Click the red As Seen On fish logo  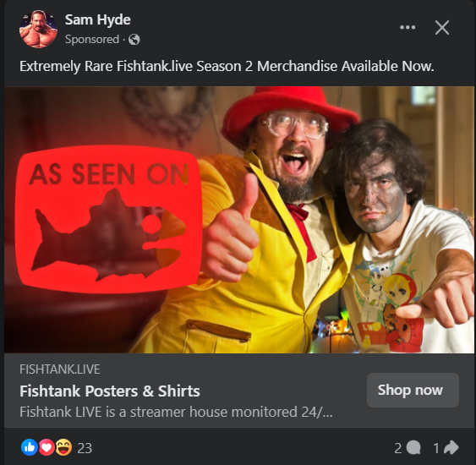point(109,219)
